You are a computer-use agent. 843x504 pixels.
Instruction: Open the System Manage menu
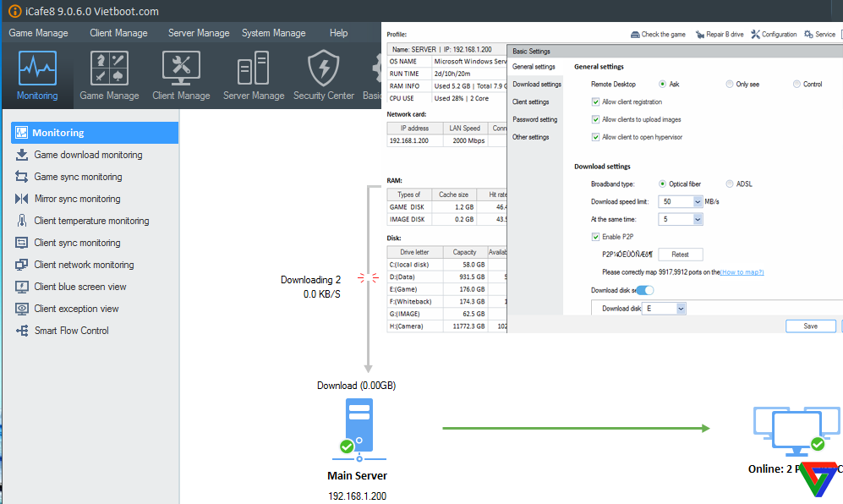273,33
